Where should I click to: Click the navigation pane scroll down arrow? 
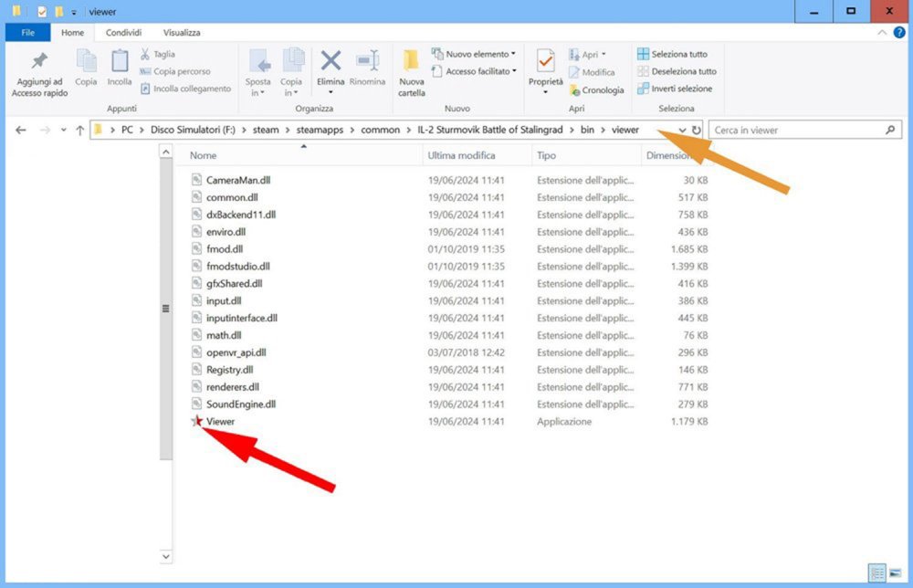pos(166,557)
